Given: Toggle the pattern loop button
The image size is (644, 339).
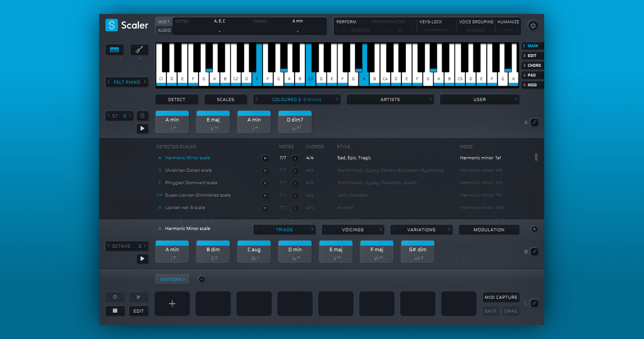Looking at the screenshot, I should pyautogui.click(x=115, y=297).
